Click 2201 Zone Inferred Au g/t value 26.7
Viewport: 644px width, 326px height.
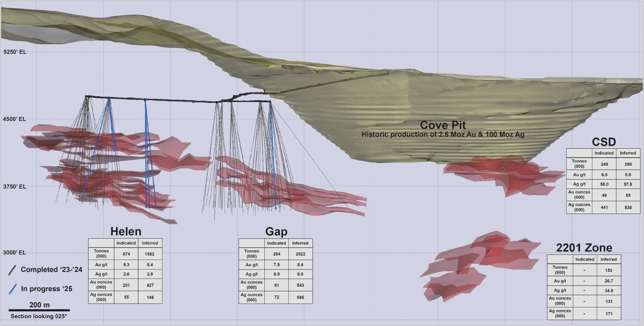click(x=609, y=281)
